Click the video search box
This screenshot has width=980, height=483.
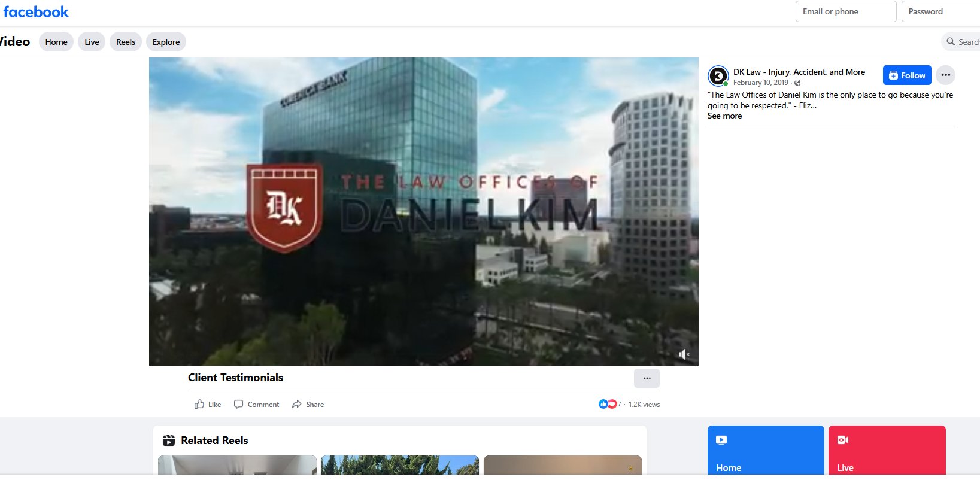click(960, 42)
